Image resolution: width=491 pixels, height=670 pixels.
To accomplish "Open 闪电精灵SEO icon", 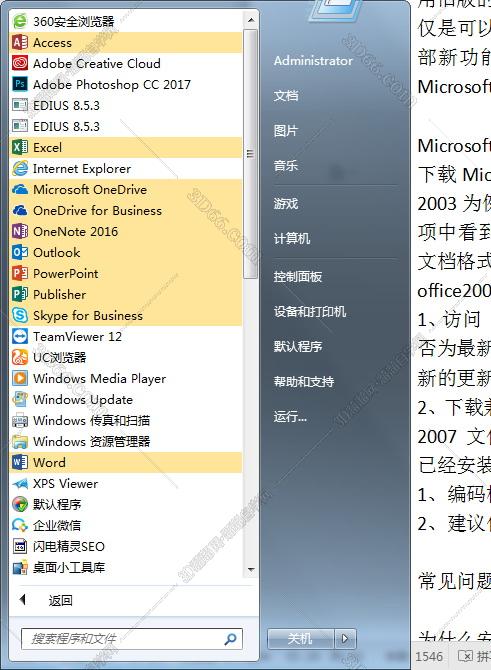I will [x=20, y=546].
